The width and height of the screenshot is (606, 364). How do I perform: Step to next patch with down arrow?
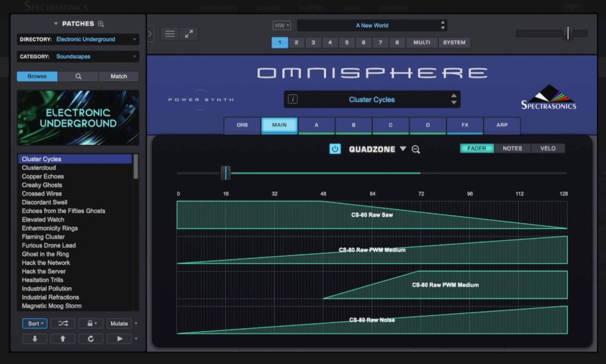34,339
